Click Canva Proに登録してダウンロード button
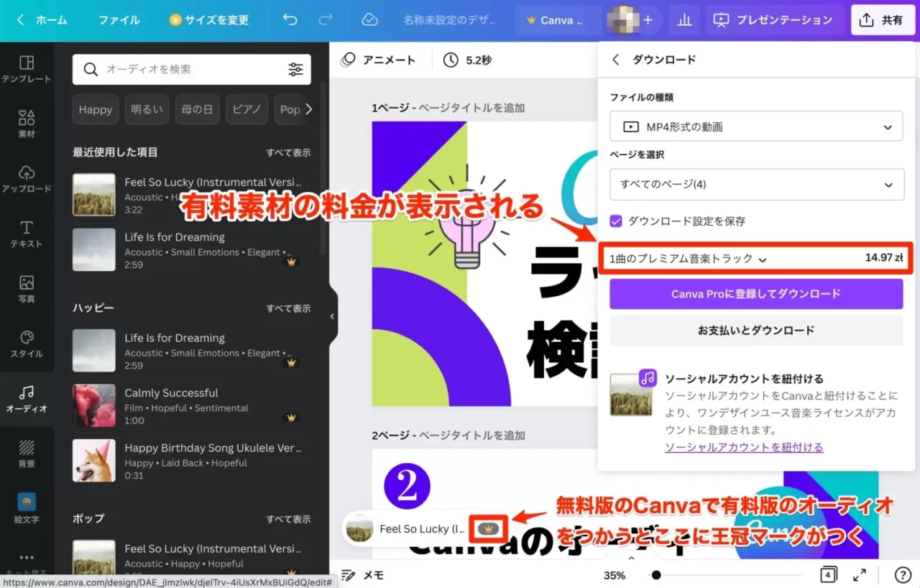 pos(756,294)
